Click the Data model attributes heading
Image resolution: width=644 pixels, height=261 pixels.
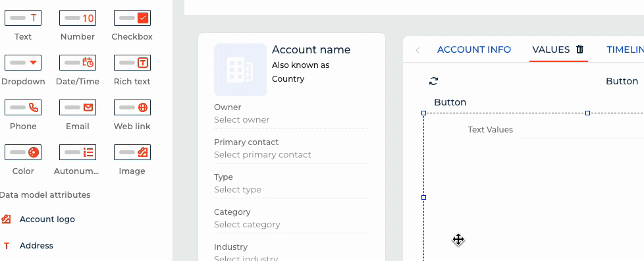click(x=45, y=195)
